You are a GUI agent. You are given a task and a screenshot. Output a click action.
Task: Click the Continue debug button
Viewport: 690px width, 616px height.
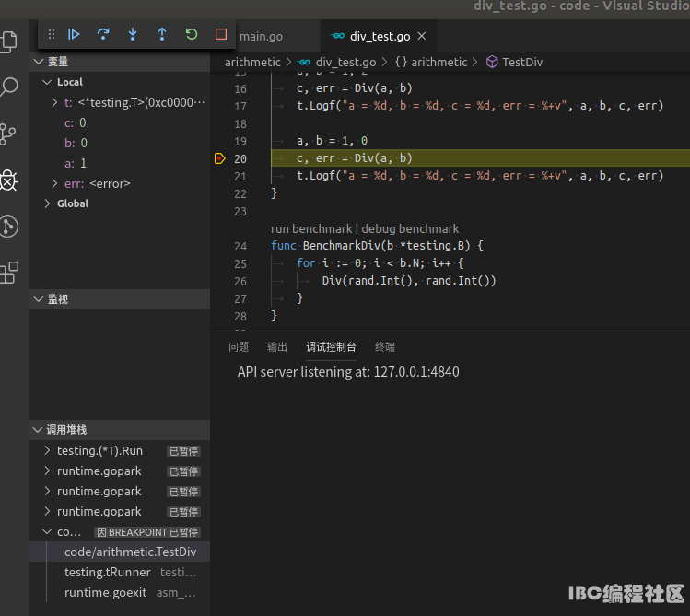coord(74,34)
